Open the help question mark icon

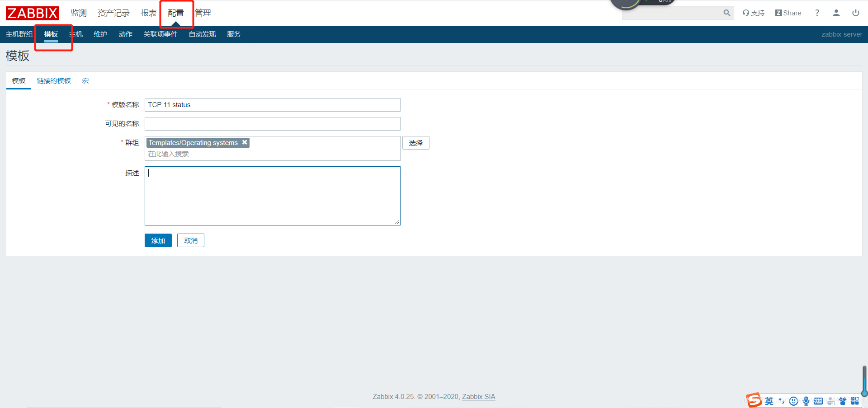coord(817,13)
